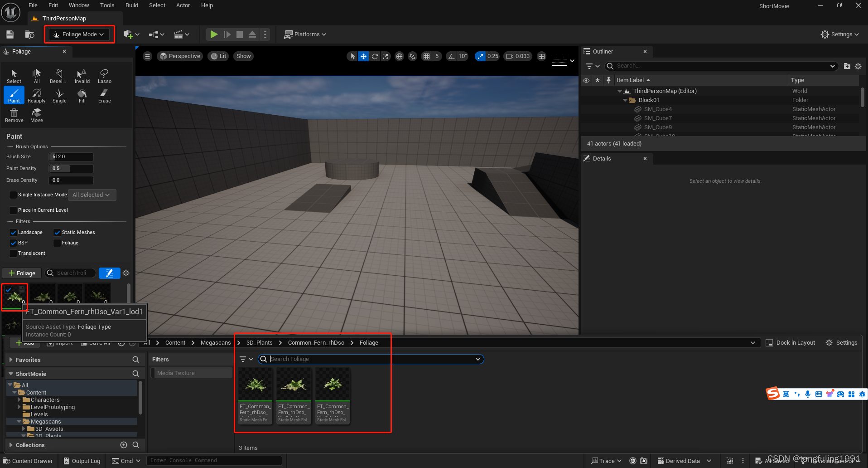Adjust the Brush Size slider
This screenshot has width=868, height=468.
[x=71, y=157]
